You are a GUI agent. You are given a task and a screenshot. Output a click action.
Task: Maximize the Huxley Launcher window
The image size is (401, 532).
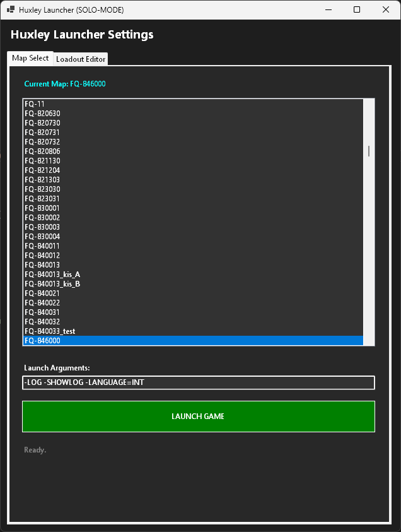357,9
